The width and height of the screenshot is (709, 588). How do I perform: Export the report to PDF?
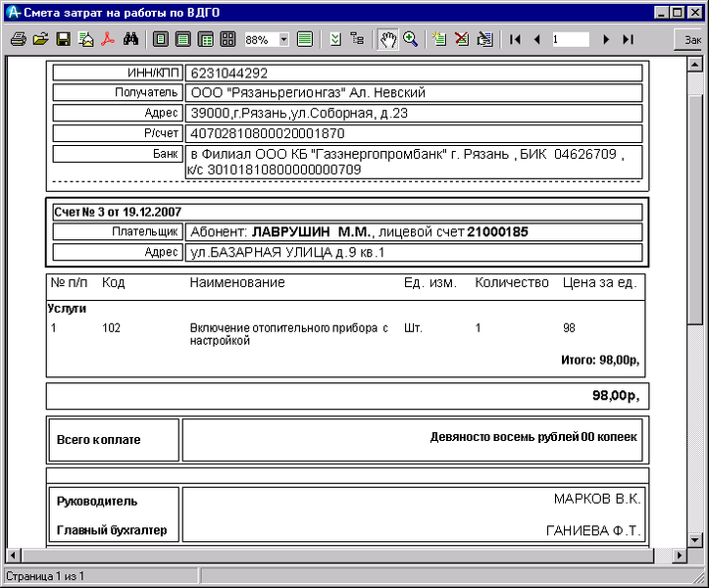pyautogui.click(x=108, y=39)
